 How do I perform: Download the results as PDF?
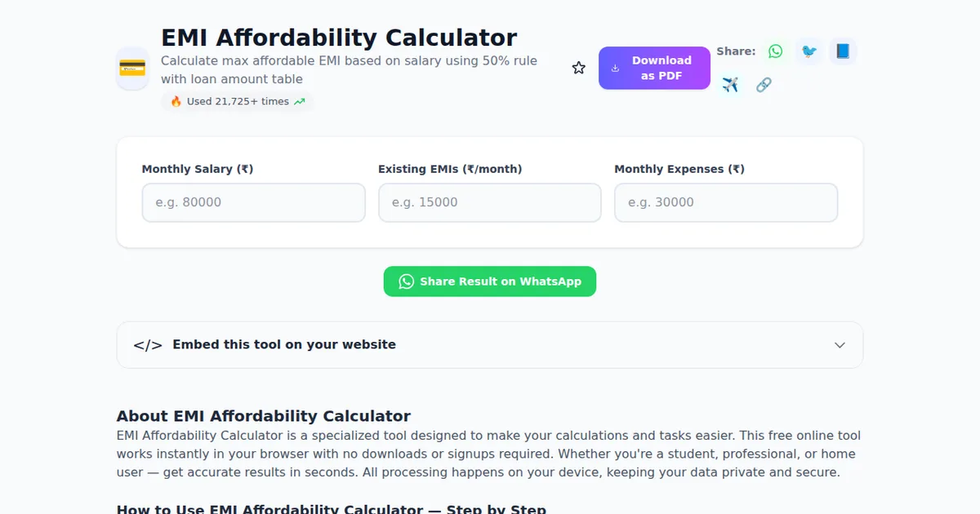click(653, 68)
